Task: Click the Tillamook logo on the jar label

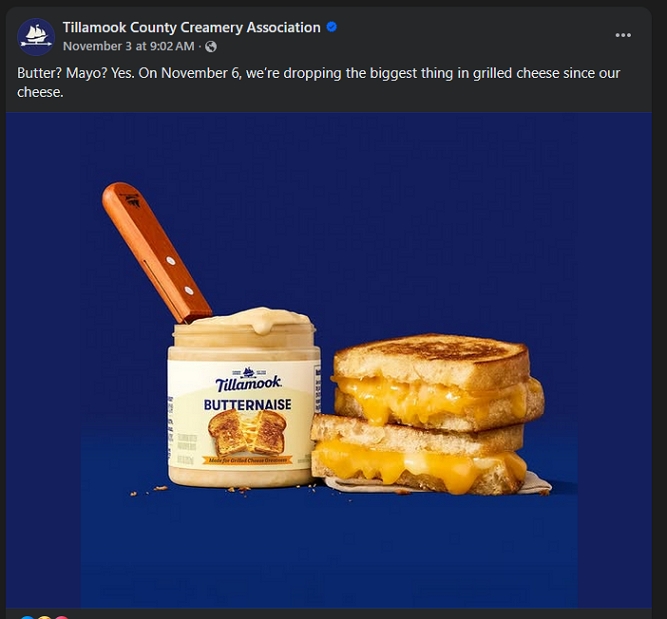Action: pyautogui.click(x=248, y=380)
